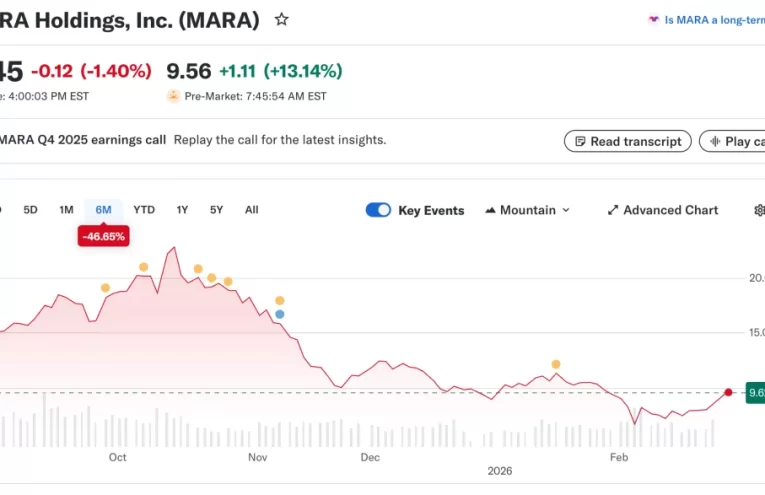Open chart settings gear icon
This screenshot has width=765, height=495.
point(759,210)
